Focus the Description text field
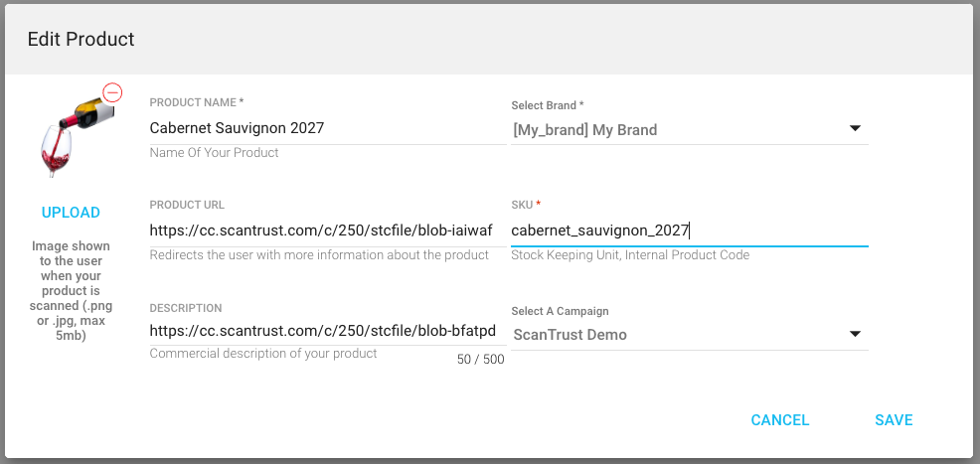 [x=326, y=331]
